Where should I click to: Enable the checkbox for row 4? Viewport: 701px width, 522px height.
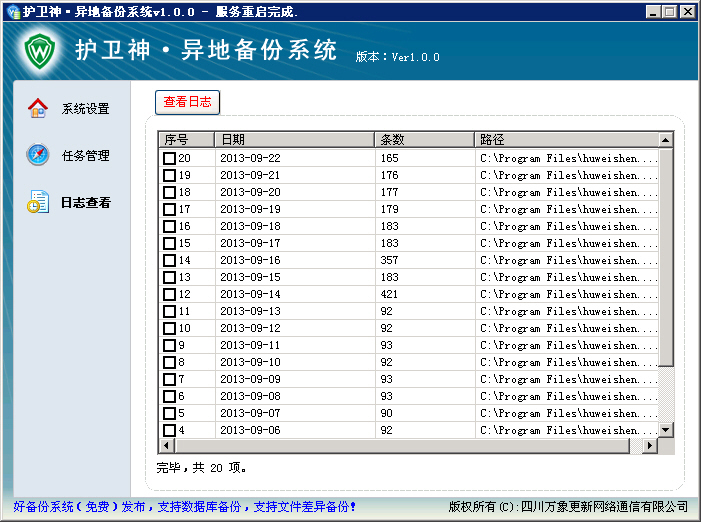coord(169,431)
